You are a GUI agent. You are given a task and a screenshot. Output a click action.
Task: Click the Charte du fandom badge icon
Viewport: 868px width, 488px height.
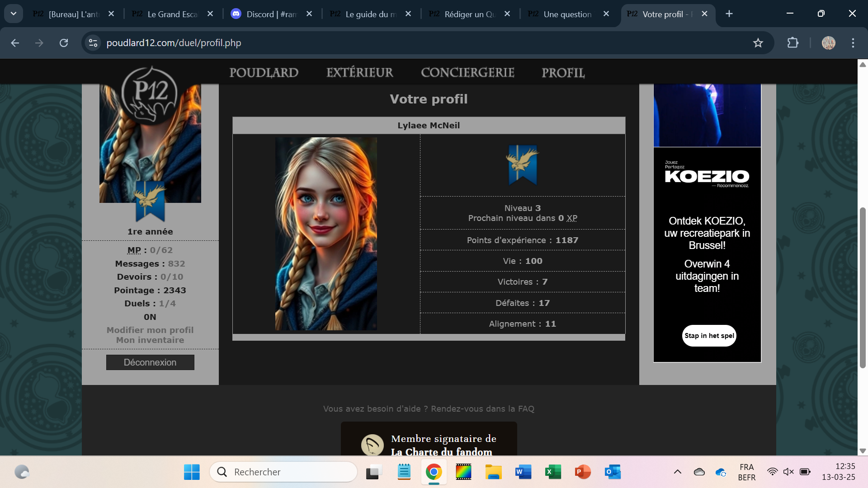pyautogui.click(x=372, y=445)
